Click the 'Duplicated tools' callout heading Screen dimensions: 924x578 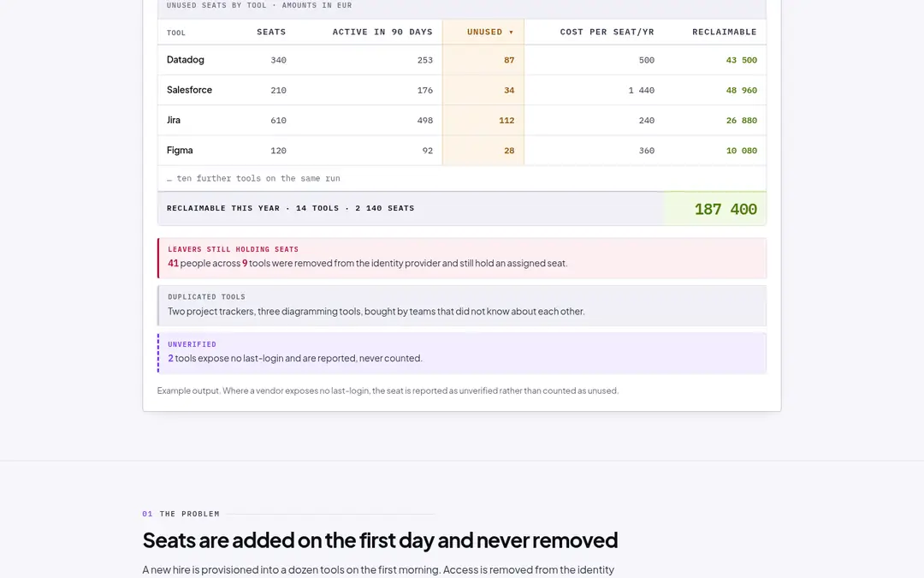click(x=206, y=296)
